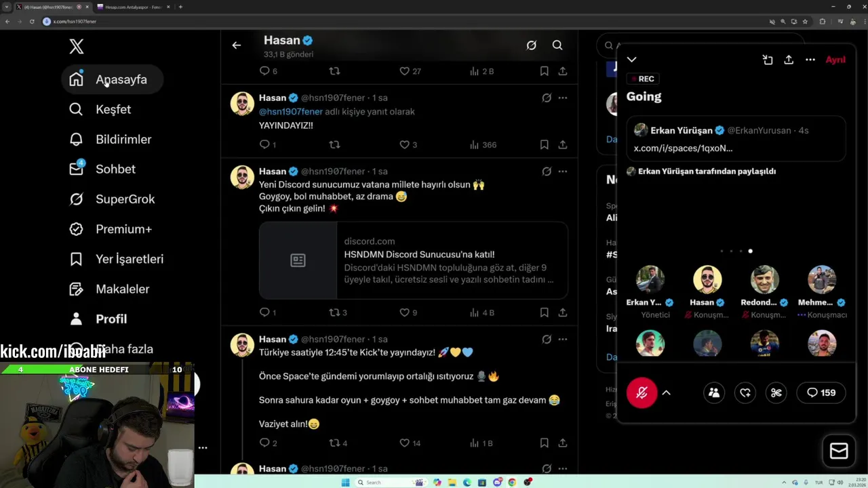Like the top post with 27 likes
868x488 pixels.
point(409,70)
